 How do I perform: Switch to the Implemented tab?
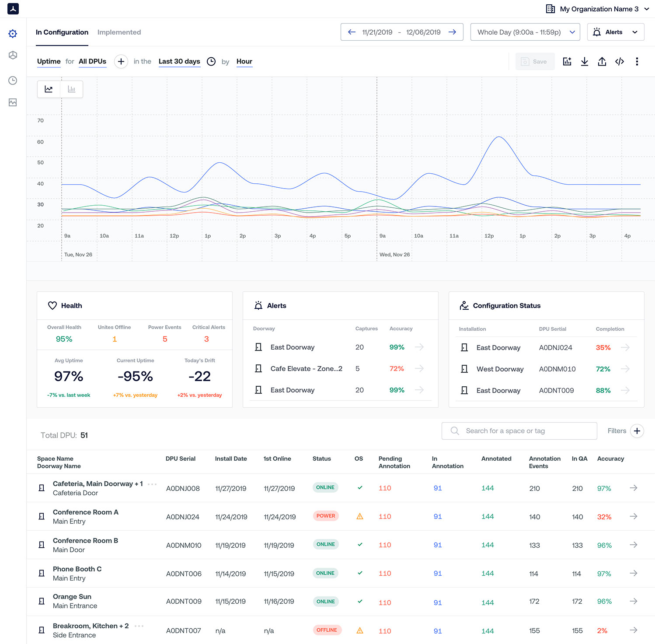click(119, 32)
